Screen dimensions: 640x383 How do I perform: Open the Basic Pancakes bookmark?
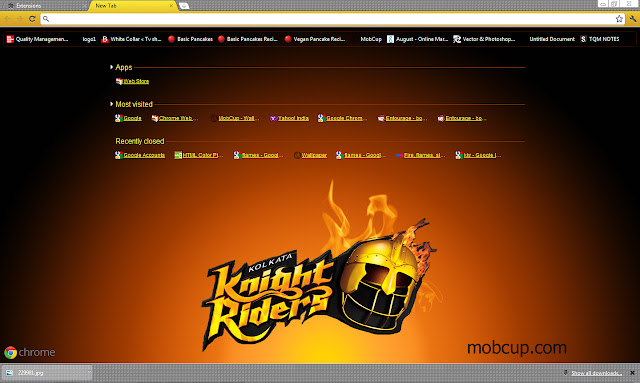(191, 39)
